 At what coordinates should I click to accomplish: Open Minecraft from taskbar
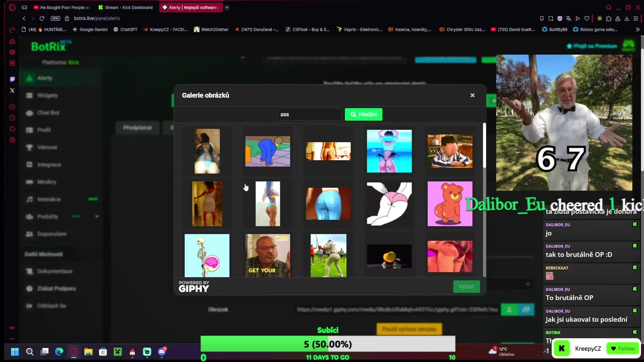pos(117,352)
